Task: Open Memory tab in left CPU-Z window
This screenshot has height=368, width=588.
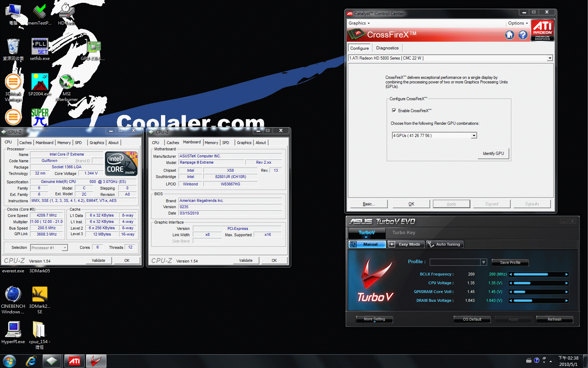Action: coord(64,143)
